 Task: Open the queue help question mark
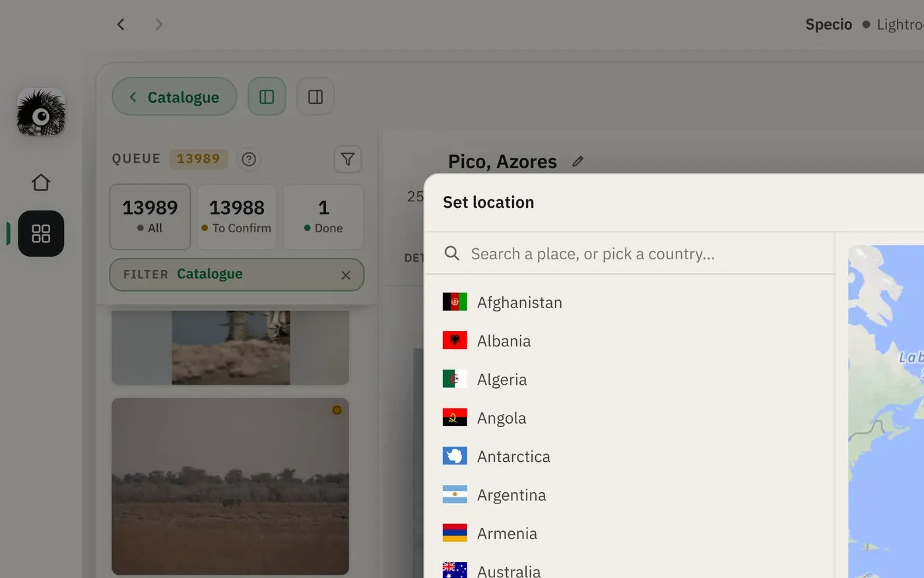[x=249, y=159]
